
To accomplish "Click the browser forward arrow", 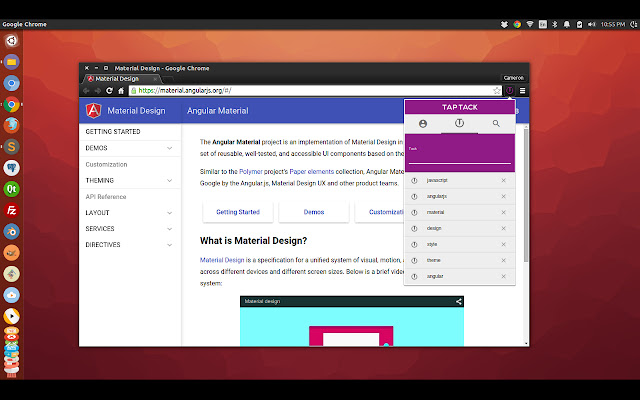I will pyautogui.click(x=98, y=91).
